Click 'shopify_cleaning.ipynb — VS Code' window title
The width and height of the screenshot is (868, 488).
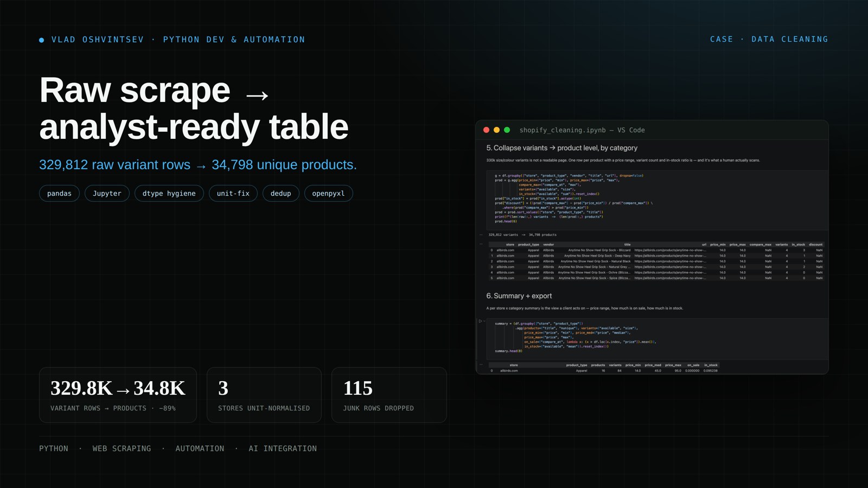[582, 130]
